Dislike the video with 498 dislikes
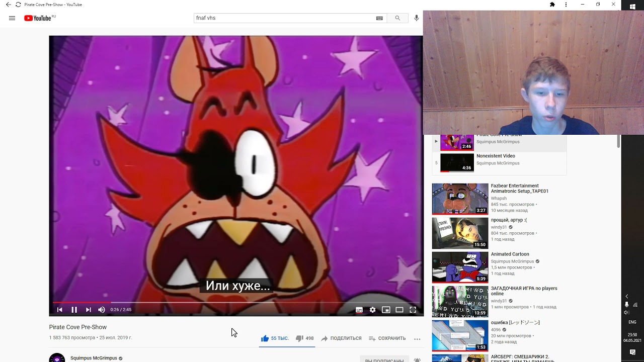 pos(304,338)
